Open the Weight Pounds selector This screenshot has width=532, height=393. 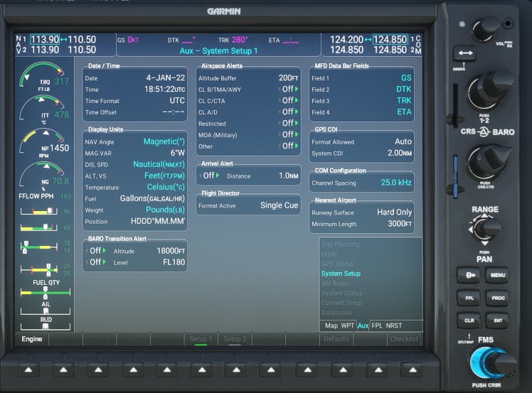pos(165,210)
